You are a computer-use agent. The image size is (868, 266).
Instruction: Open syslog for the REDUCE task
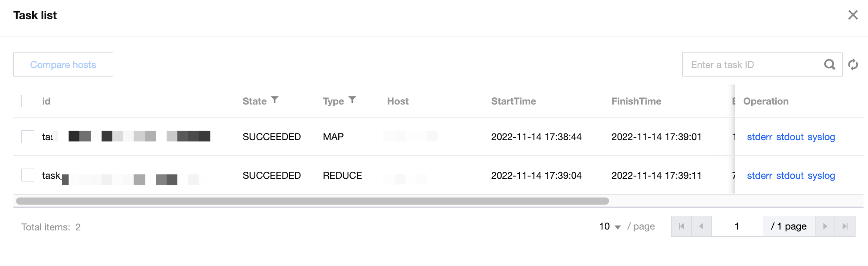(821, 176)
